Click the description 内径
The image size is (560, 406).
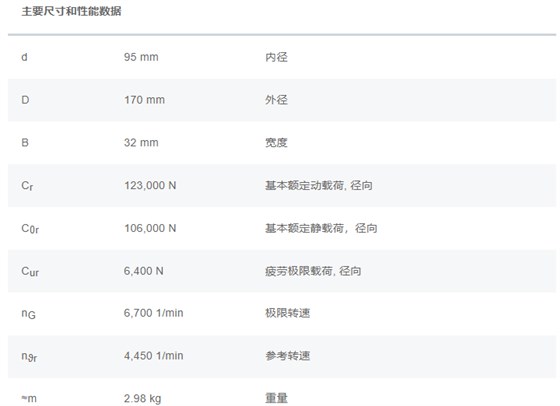tap(276, 57)
